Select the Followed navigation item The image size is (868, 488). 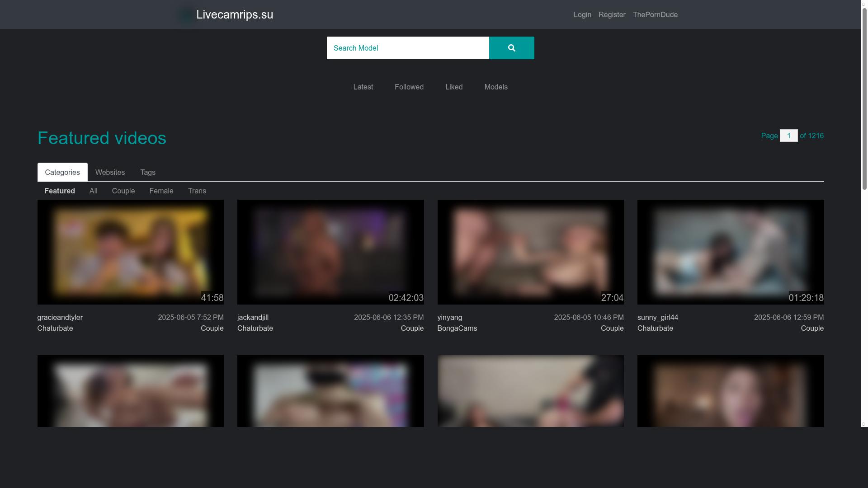click(x=409, y=87)
